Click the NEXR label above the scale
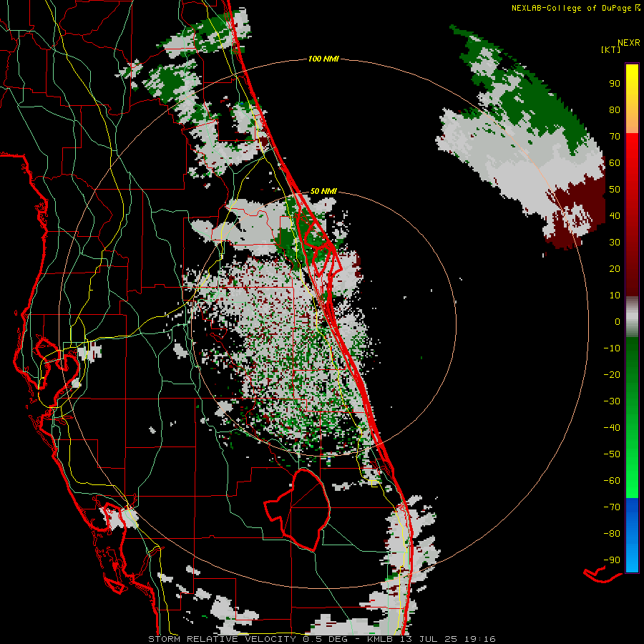The image size is (644, 644). pos(629,43)
